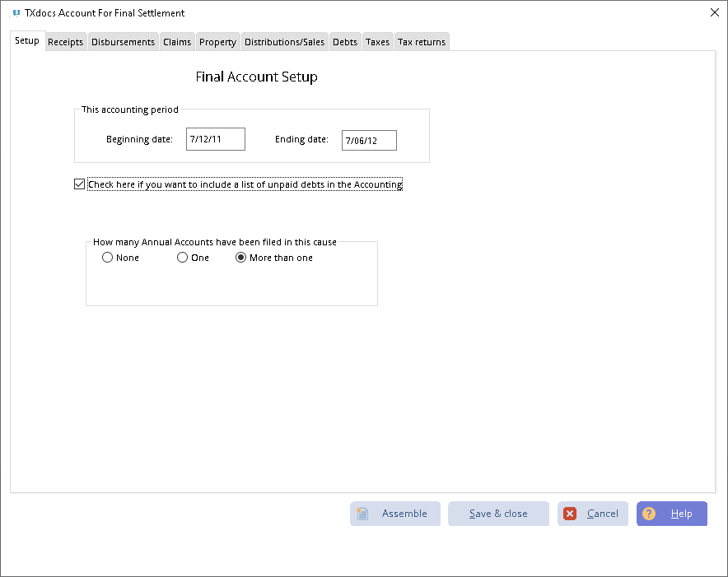Screen dimensions: 728x577
Task: Uncheck the unpaid debts list option
Action: pyautogui.click(x=79, y=184)
